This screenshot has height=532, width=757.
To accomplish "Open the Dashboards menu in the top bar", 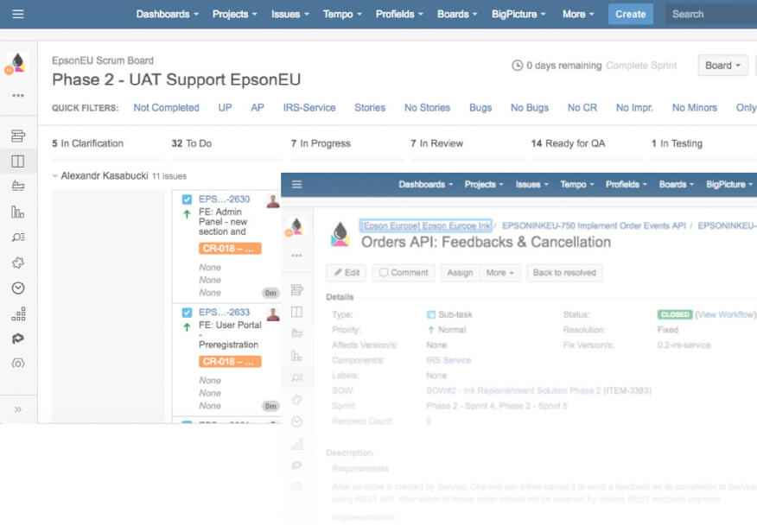I will click(167, 14).
